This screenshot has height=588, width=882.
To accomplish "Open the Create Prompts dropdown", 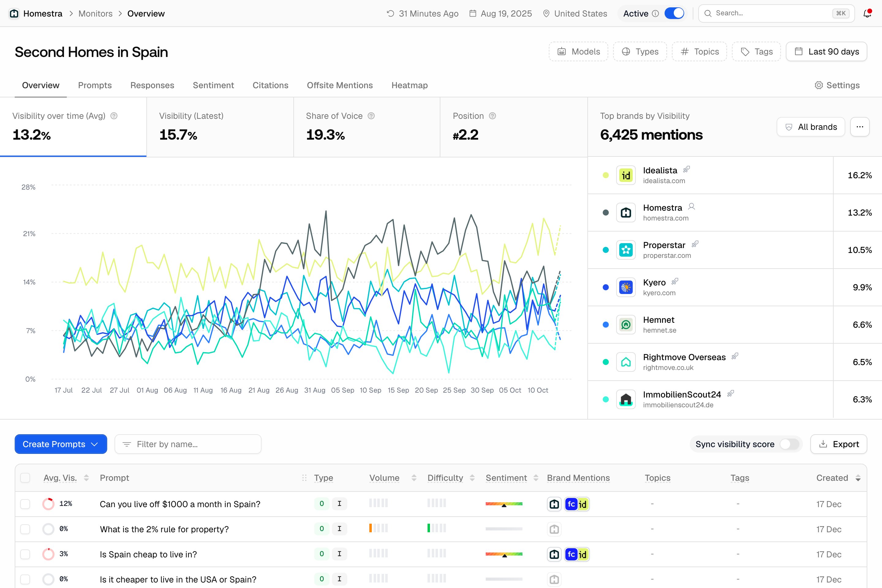I will (x=61, y=444).
